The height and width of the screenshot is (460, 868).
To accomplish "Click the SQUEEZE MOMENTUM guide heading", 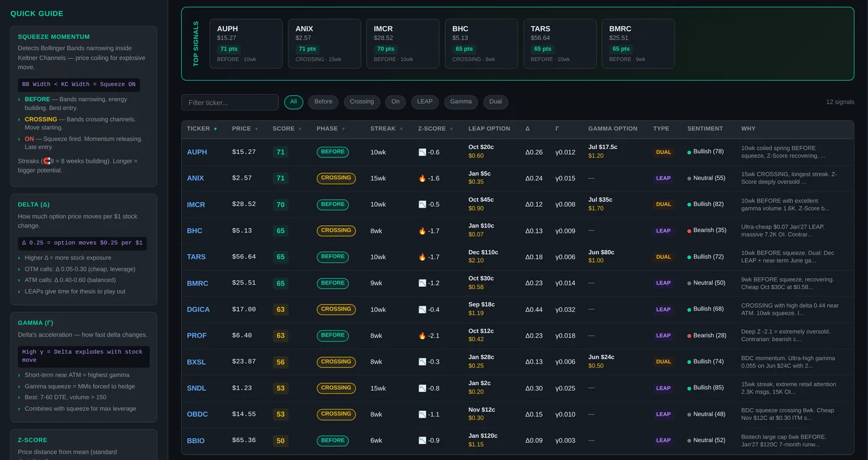I will click(54, 37).
